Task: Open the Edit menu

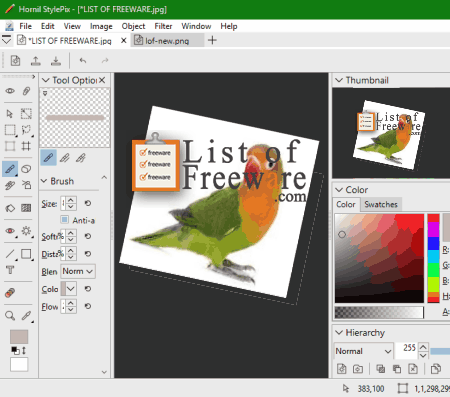Action: [x=48, y=26]
